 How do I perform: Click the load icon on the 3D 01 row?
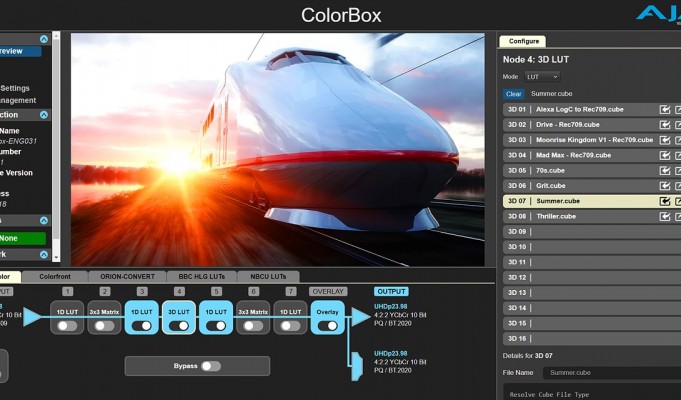click(x=664, y=109)
